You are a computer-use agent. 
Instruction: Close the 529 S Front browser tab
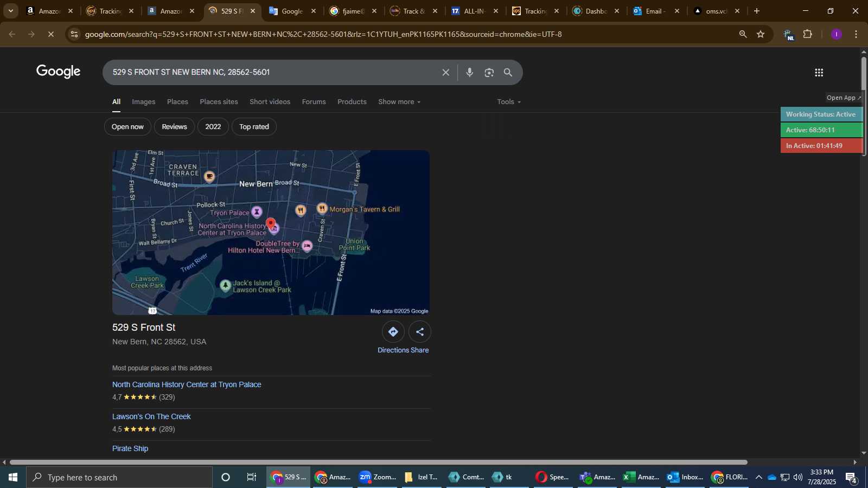click(x=252, y=11)
